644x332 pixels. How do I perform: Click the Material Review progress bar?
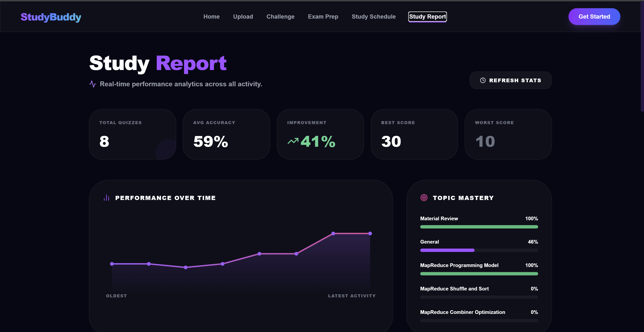click(479, 227)
